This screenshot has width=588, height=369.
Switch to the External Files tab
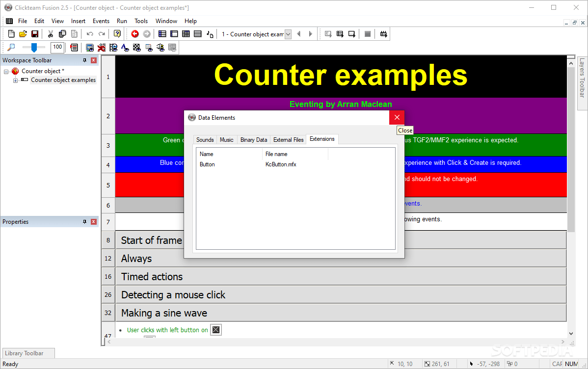[x=289, y=140]
